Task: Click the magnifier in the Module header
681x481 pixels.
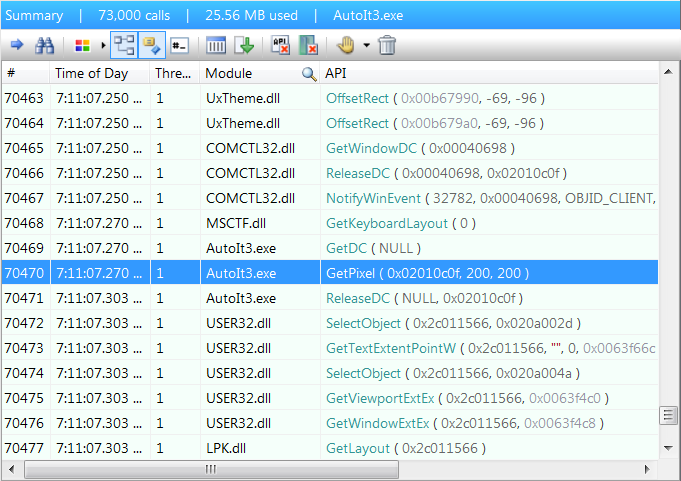Action: click(309, 73)
